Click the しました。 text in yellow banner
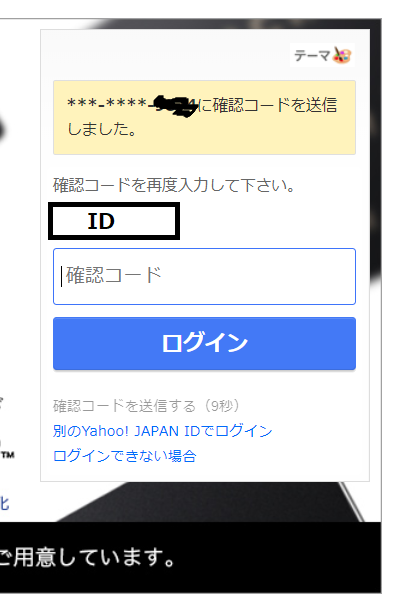This screenshot has width=410, height=597. (102, 129)
